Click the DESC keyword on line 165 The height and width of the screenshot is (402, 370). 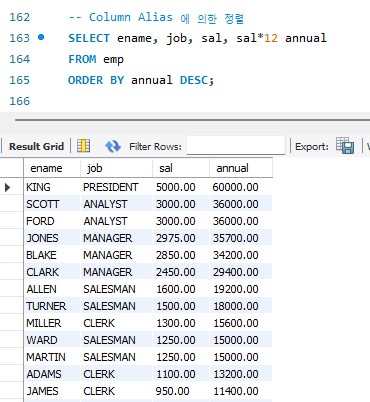click(194, 80)
